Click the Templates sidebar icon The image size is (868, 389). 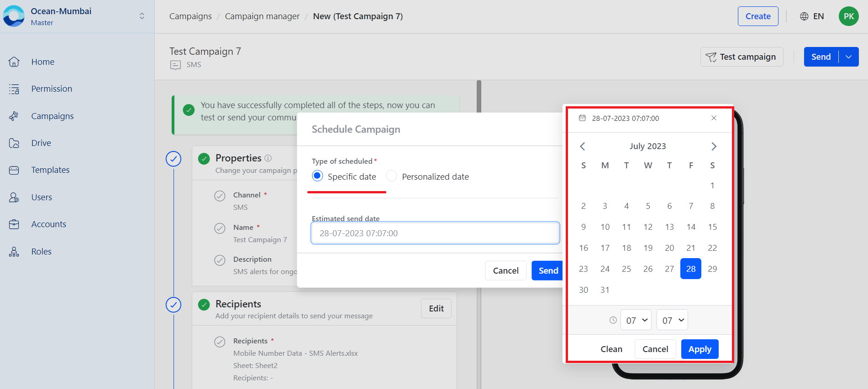click(x=14, y=170)
